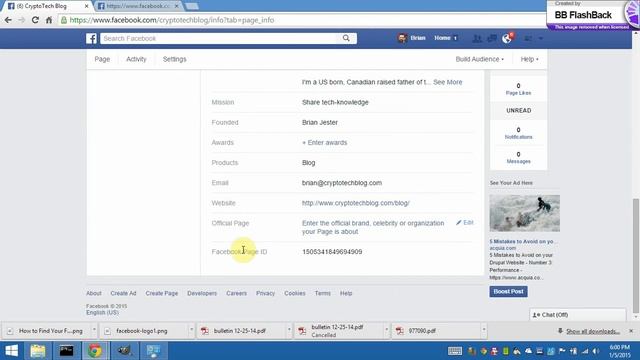Click the volume tray icon
The width and height of the screenshot is (640, 360).
tap(596, 351)
